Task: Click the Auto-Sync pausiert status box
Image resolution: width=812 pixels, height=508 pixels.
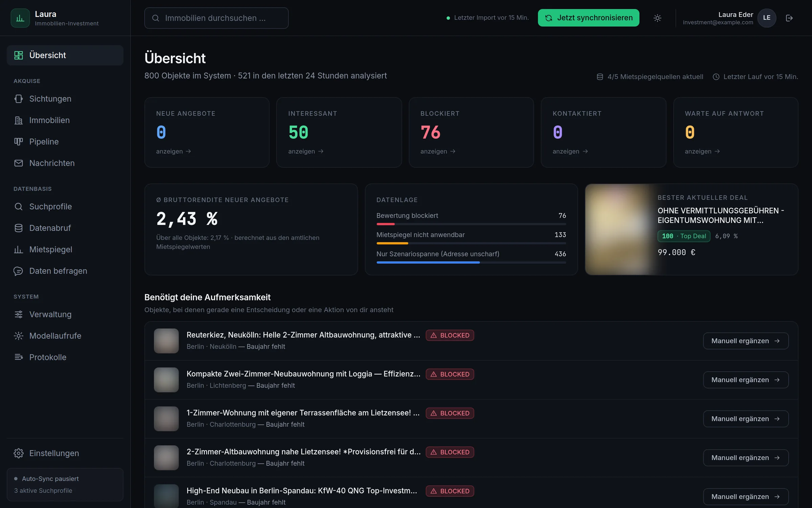Action: [x=65, y=484]
